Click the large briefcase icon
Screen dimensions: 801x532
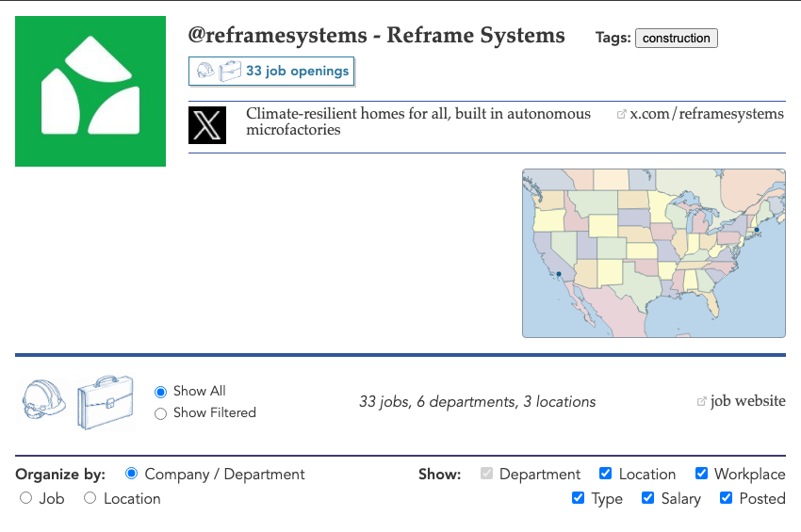point(106,403)
